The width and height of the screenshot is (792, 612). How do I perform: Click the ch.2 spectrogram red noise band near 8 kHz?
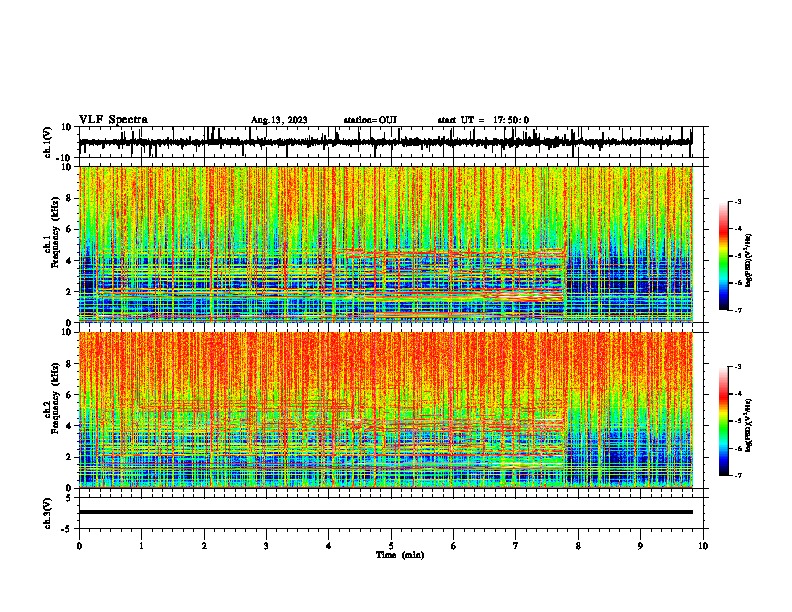click(x=386, y=363)
